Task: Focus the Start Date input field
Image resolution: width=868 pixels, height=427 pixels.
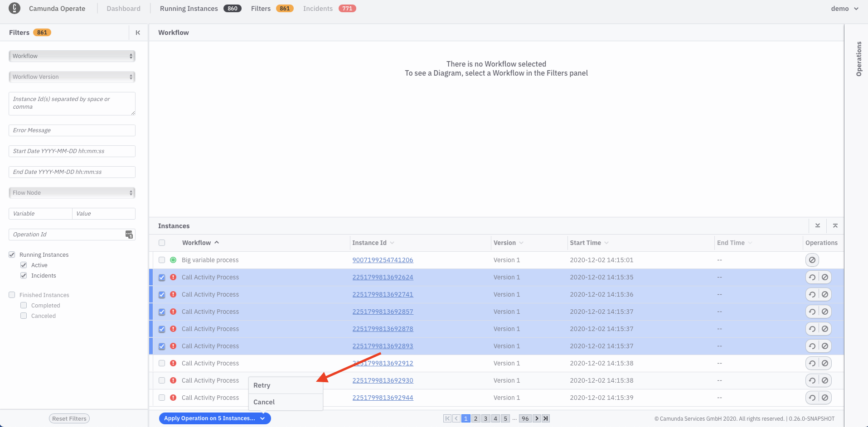Action: coord(72,151)
